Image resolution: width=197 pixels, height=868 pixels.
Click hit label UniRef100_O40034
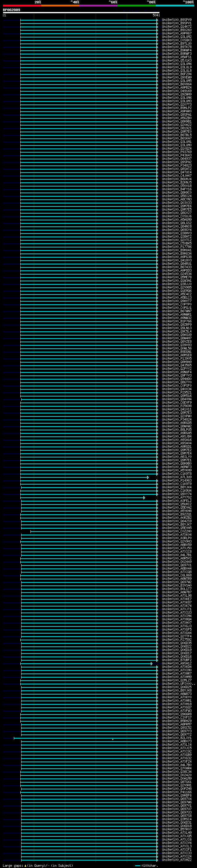pyautogui.click(x=177, y=389)
